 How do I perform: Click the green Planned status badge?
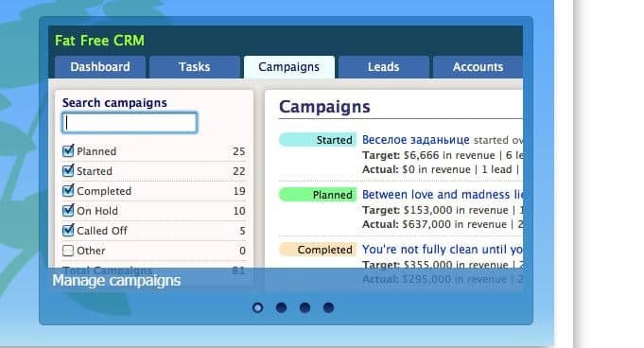click(x=318, y=195)
